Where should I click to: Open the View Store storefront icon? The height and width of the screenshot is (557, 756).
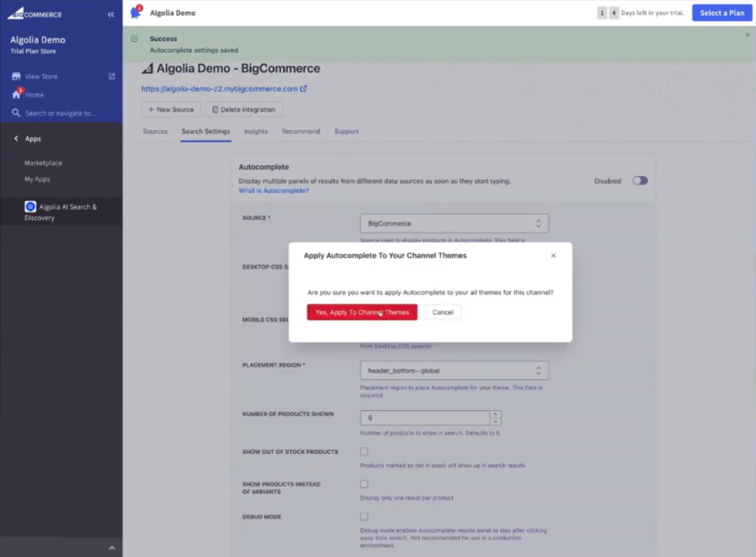click(x=16, y=76)
